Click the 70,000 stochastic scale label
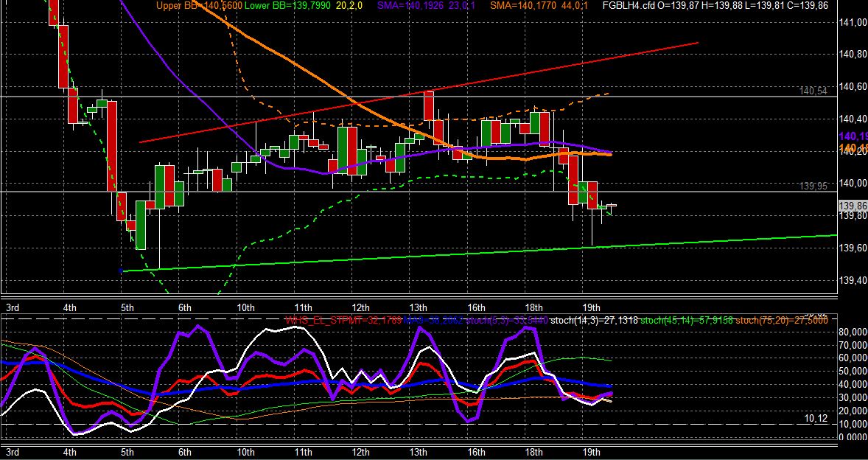 coord(853,346)
